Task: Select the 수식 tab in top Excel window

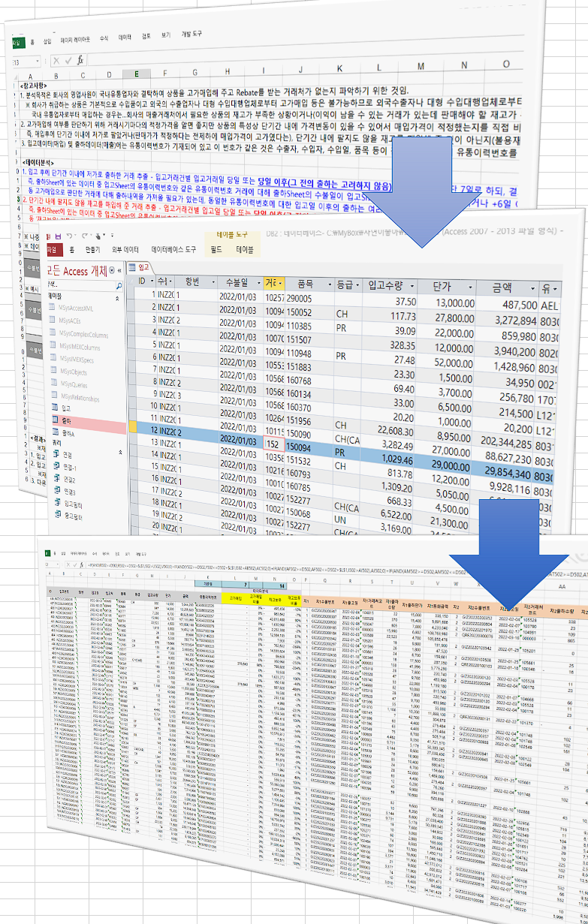Action: [104, 38]
